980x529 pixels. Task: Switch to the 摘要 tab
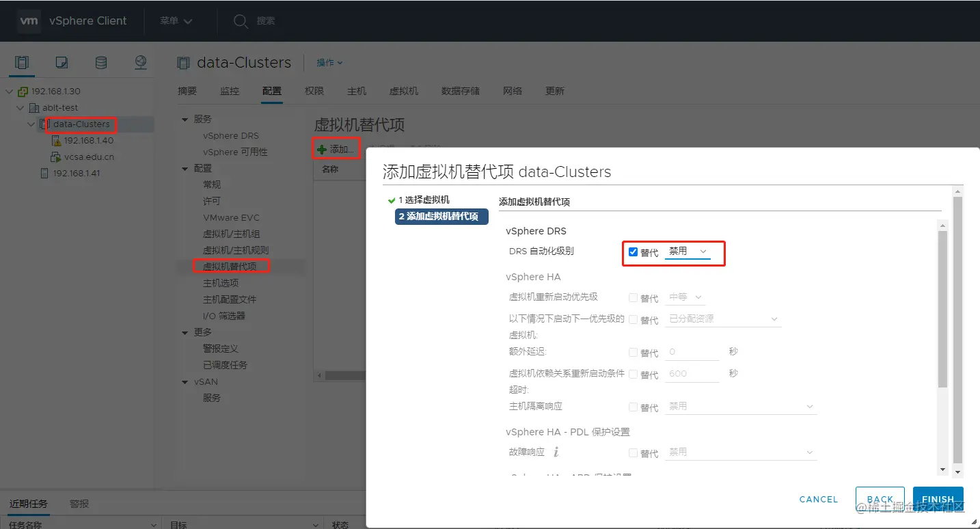[x=187, y=91]
